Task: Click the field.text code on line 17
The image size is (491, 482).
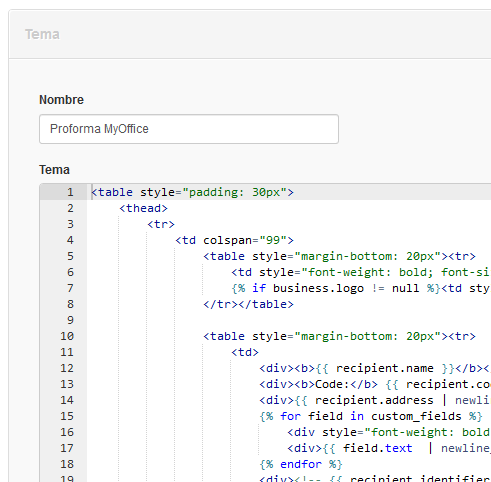Action: tap(389, 448)
